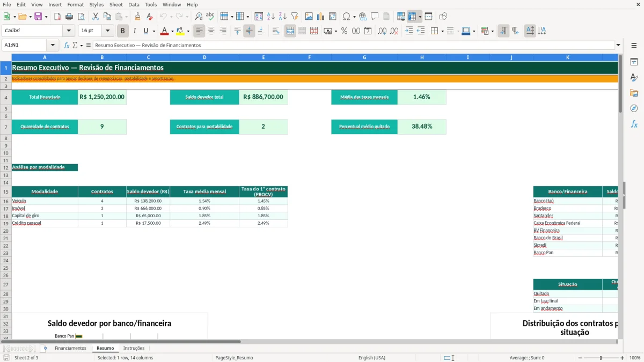The width and height of the screenshot is (644, 362).
Task: Toggle Italic formatting
Action: [x=135, y=31]
